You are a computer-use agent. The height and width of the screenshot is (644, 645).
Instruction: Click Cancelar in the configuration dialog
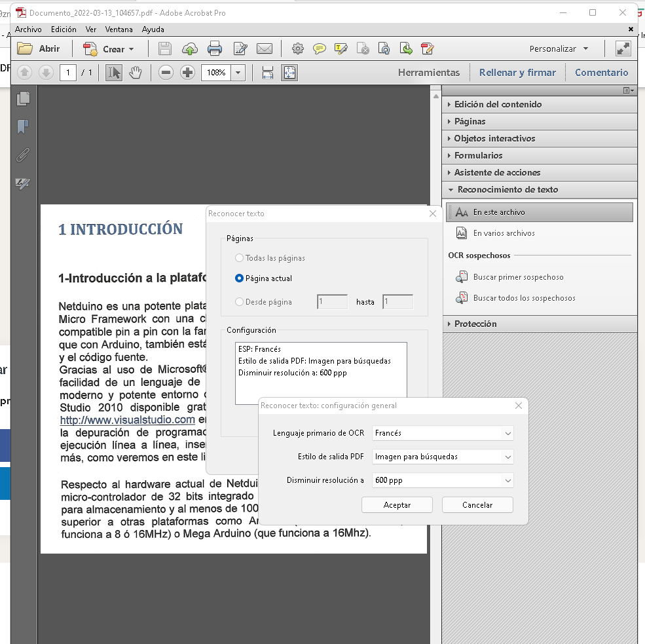477,505
